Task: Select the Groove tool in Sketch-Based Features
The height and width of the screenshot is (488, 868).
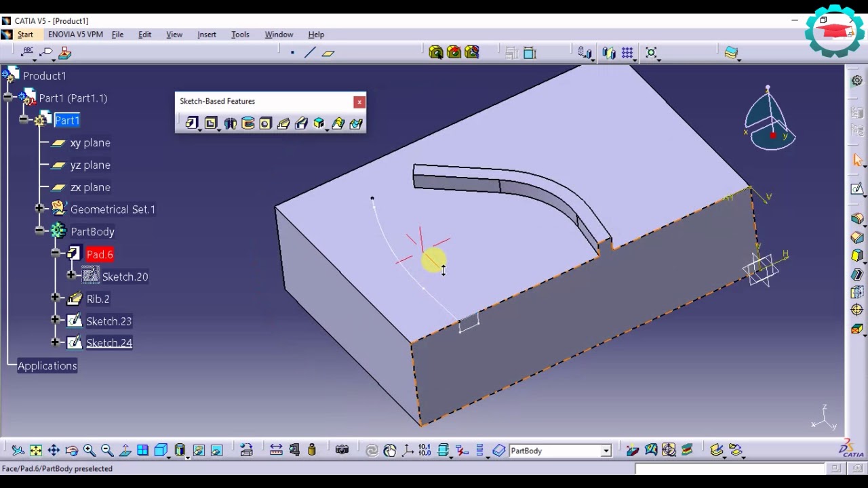Action: click(x=248, y=123)
